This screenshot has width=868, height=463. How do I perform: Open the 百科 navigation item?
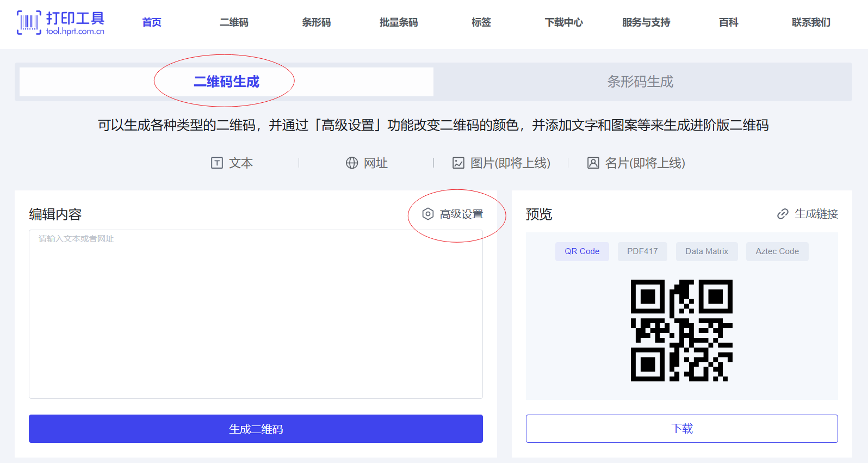tap(728, 22)
